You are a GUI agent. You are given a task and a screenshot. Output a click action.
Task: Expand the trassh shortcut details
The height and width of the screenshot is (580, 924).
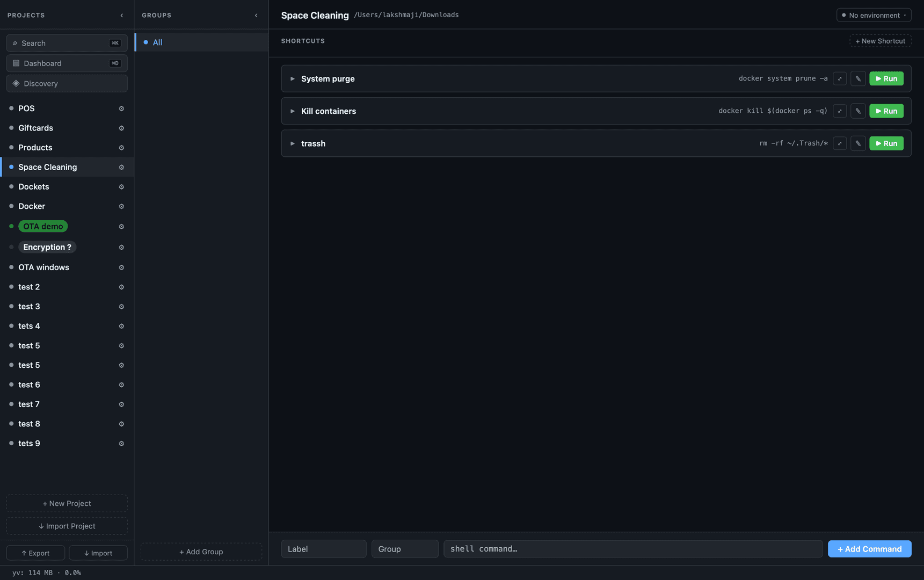[293, 143]
